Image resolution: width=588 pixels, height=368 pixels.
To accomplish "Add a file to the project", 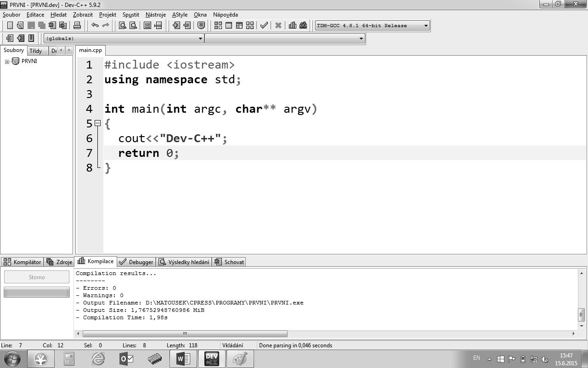I will point(176,25).
